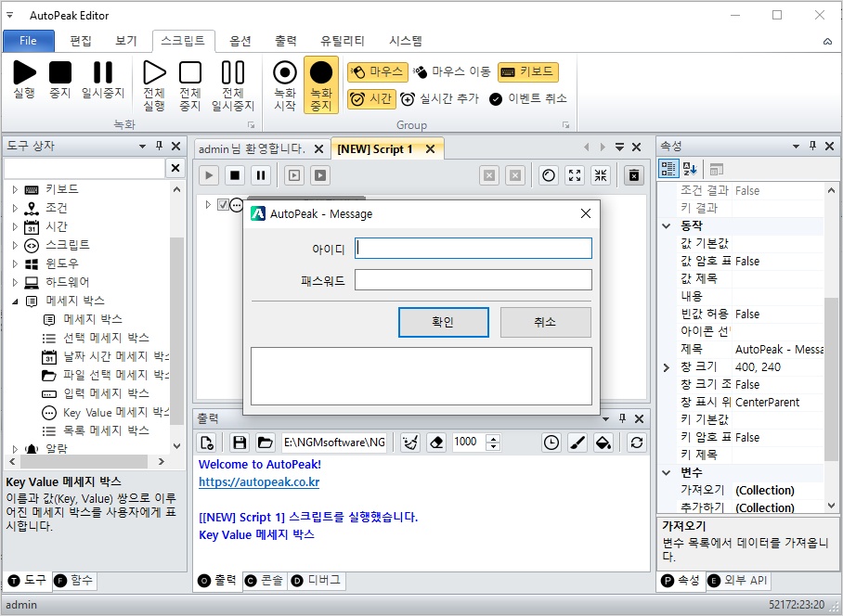Switch to the 콘솔 bottom tab
The height and width of the screenshot is (616, 843).
264,581
